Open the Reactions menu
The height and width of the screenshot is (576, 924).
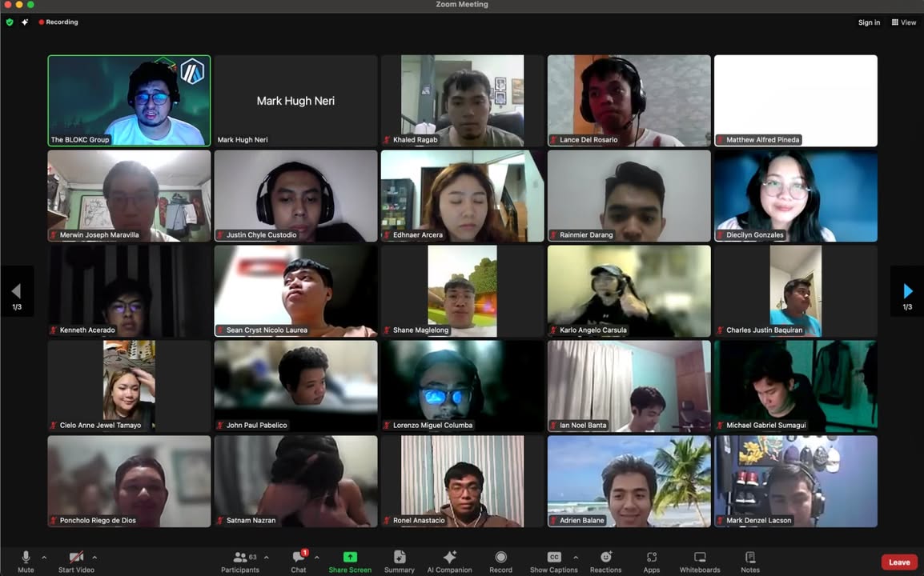point(606,562)
